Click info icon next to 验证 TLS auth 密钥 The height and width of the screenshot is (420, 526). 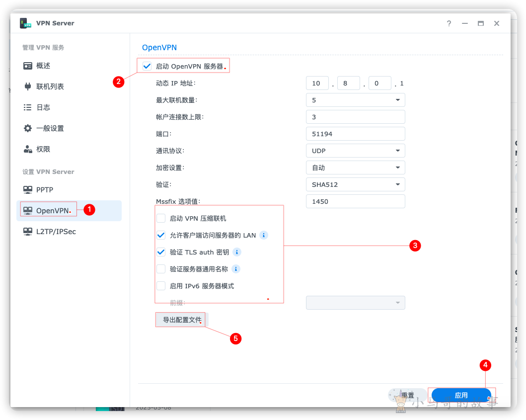click(x=237, y=252)
